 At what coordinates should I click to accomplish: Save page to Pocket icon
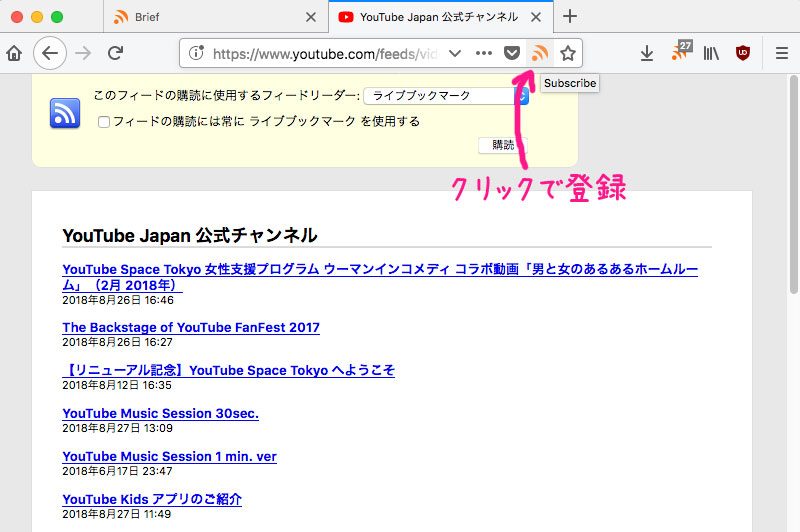click(512, 53)
